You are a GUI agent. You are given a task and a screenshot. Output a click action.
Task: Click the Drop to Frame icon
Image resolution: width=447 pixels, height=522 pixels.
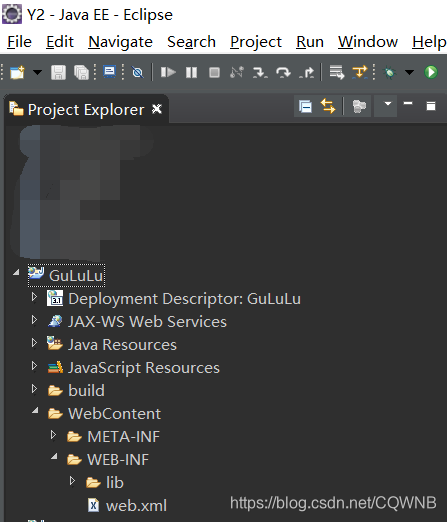pyautogui.click(x=337, y=72)
